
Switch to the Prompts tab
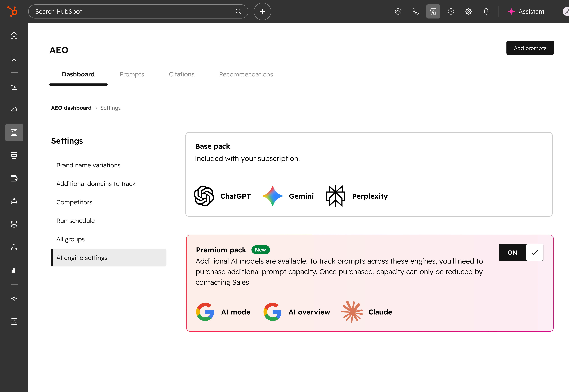(132, 74)
